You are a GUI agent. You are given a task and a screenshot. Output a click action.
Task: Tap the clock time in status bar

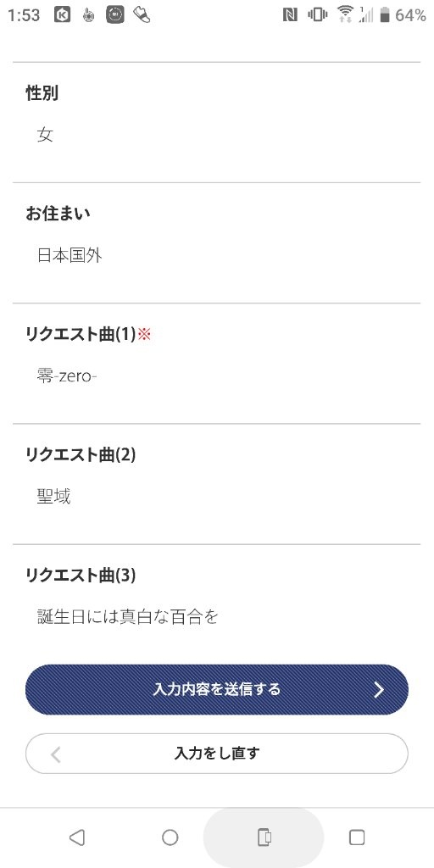(24, 15)
